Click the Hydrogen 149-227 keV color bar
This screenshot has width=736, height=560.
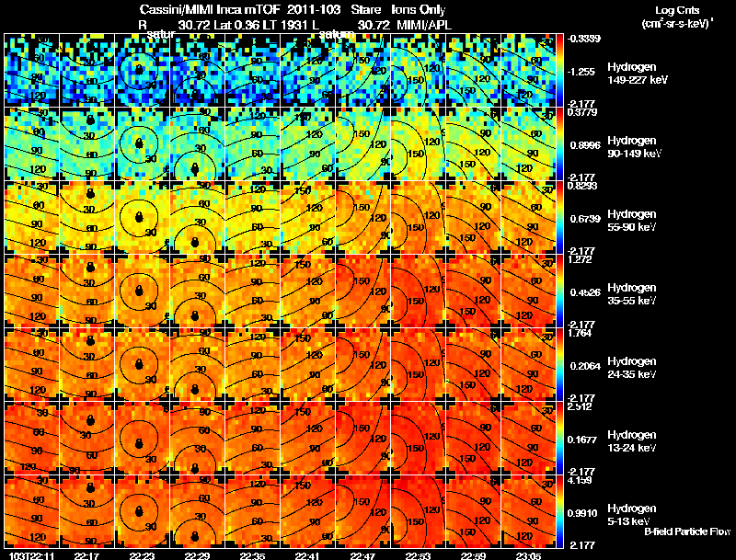click(559, 71)
